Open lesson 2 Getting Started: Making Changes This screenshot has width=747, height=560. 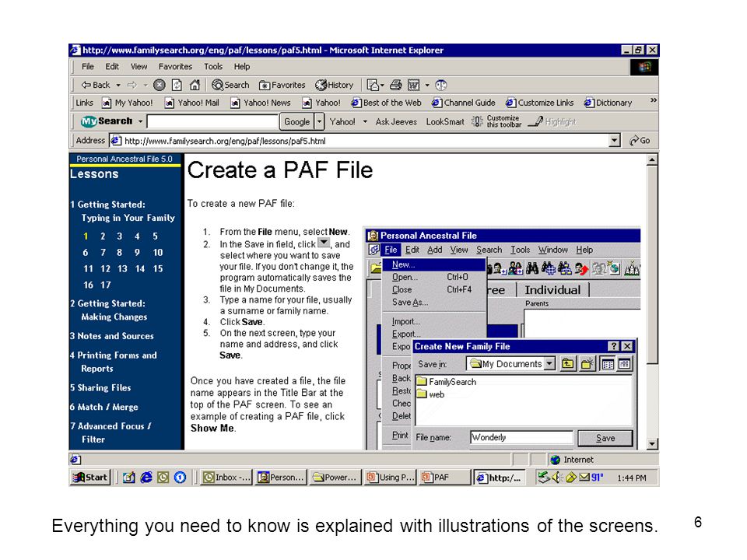point(109,310)
